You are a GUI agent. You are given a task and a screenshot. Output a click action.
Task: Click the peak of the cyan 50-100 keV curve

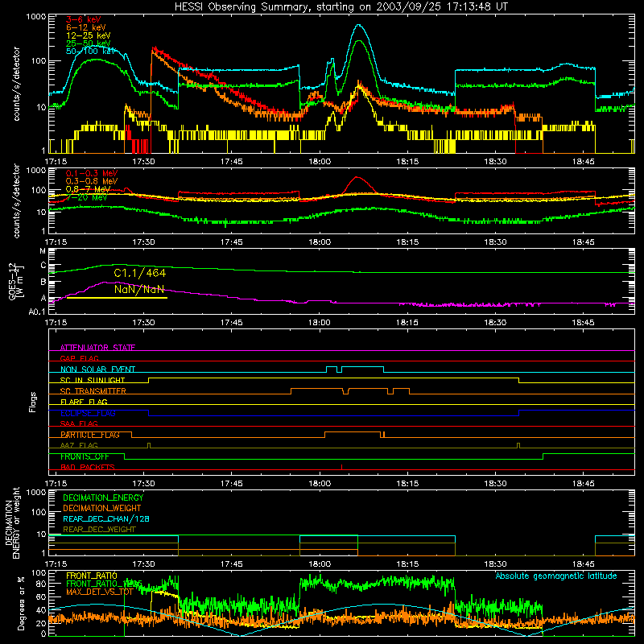click(358, 25)
